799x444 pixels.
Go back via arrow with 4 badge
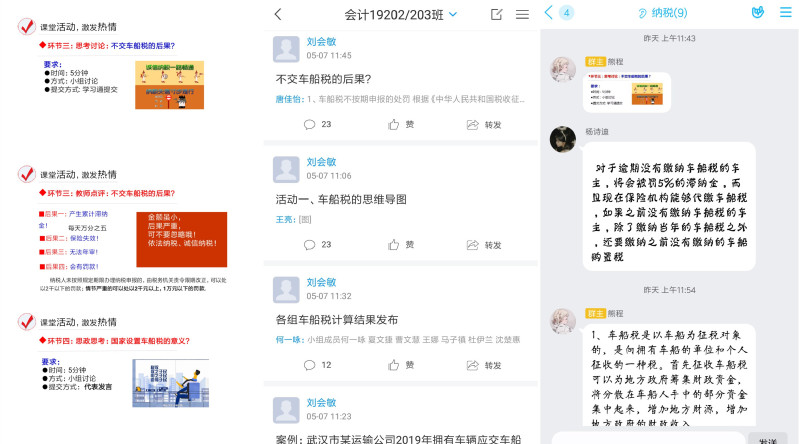point(557,13)
